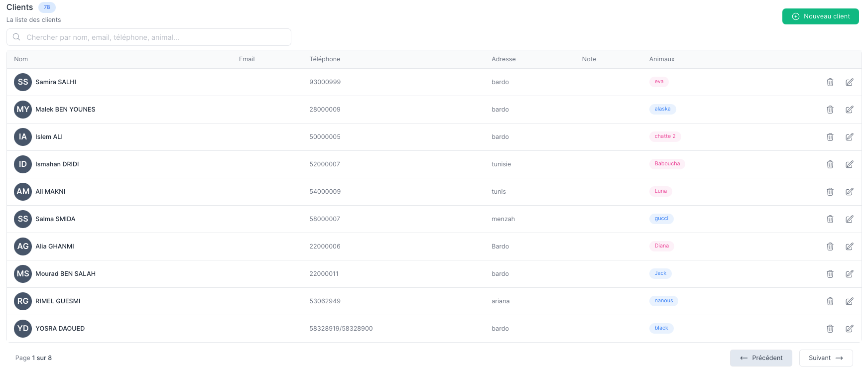Click the AG avatar of Alia GHANMI
The image size is (868, 370).
pyautogui.click(x=23, y=247)
